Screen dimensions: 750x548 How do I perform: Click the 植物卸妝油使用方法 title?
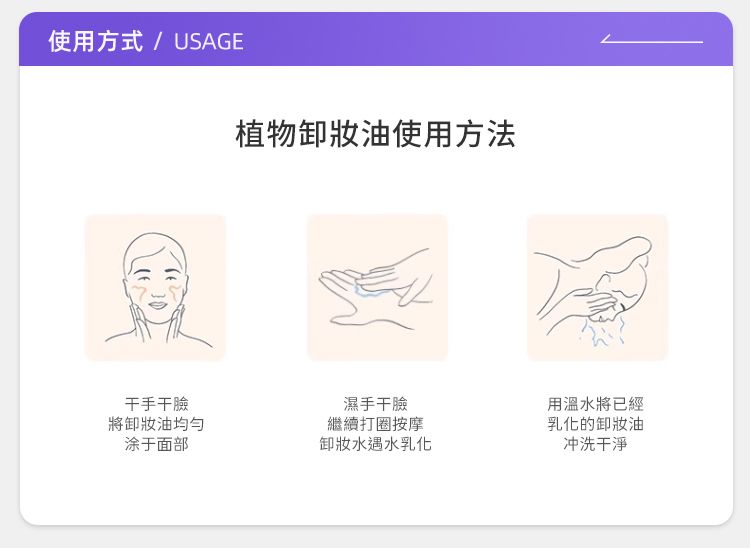(x=375, y=134)
